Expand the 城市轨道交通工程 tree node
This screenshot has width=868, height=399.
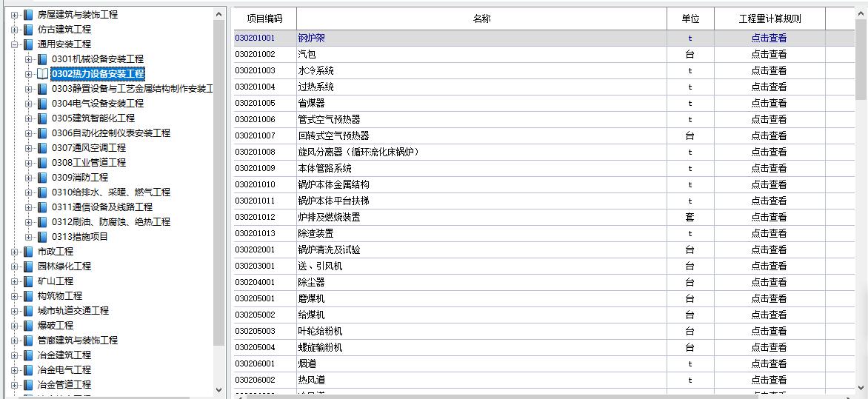click(14, 311)
